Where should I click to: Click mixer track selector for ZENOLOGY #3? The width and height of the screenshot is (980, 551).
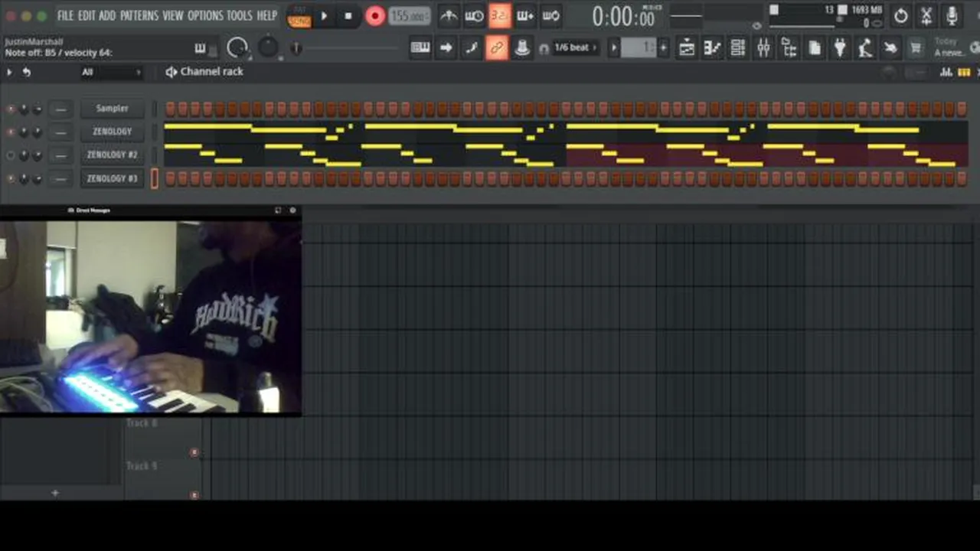click(60, 178)
